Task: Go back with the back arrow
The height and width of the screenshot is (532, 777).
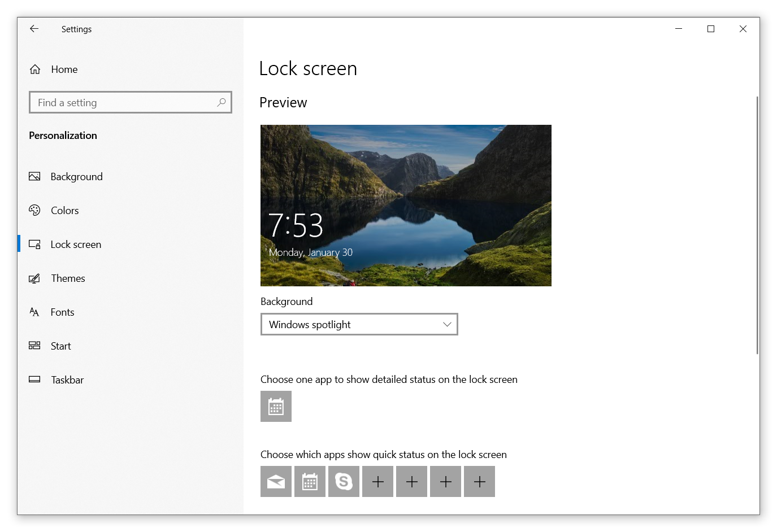Action: [34, 29]
